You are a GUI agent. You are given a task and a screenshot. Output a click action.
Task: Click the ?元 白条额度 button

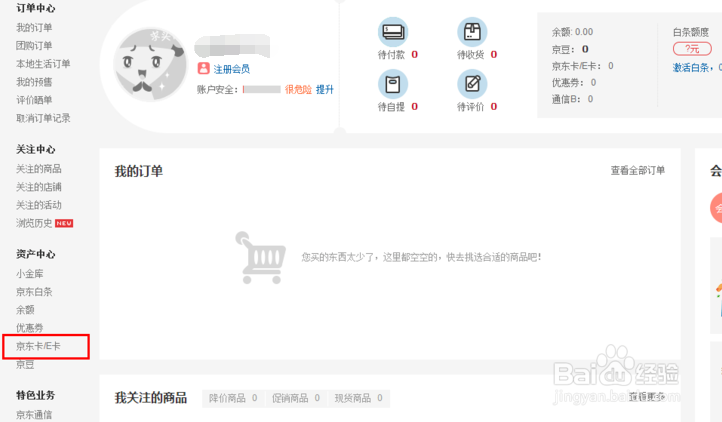click(692, 48)
